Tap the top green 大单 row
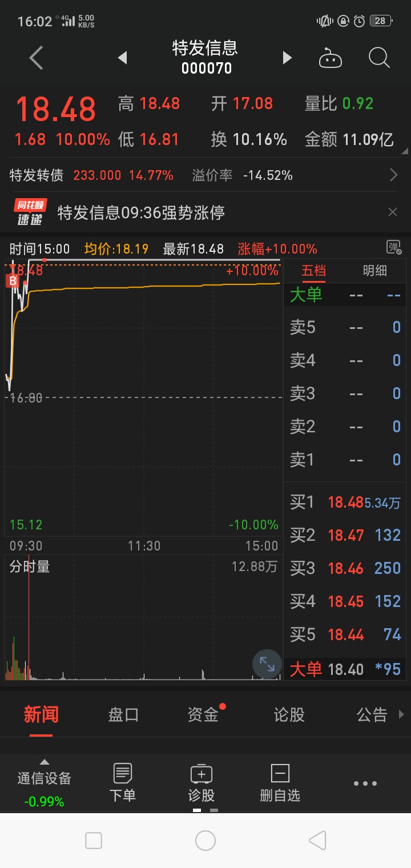The height and width of the screenshot is (868, 411). click(x=345, y=295)
